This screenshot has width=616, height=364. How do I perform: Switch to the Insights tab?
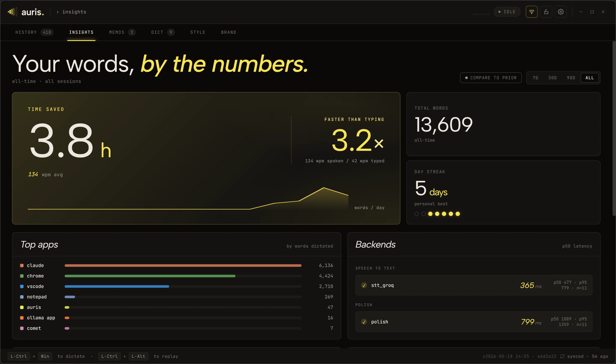pos(81,32)
